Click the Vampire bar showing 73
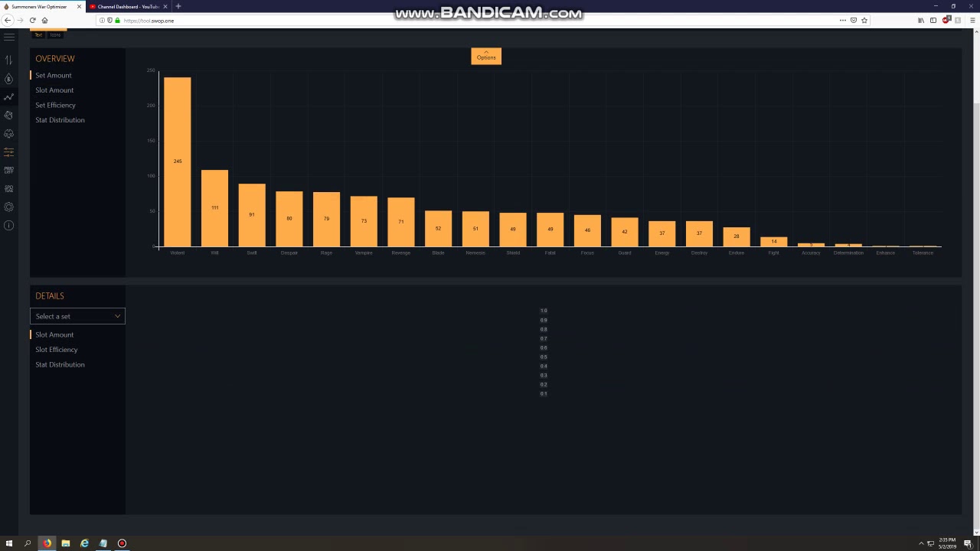Viewport: 980px width, 551px height. pyautogui.click(x=364, y=221)
